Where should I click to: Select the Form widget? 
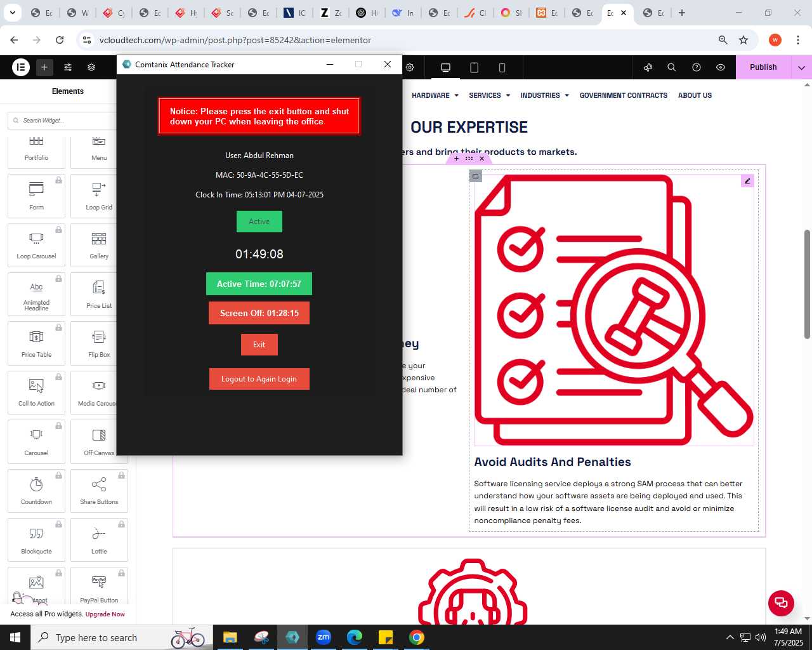[x=36, y=196]
